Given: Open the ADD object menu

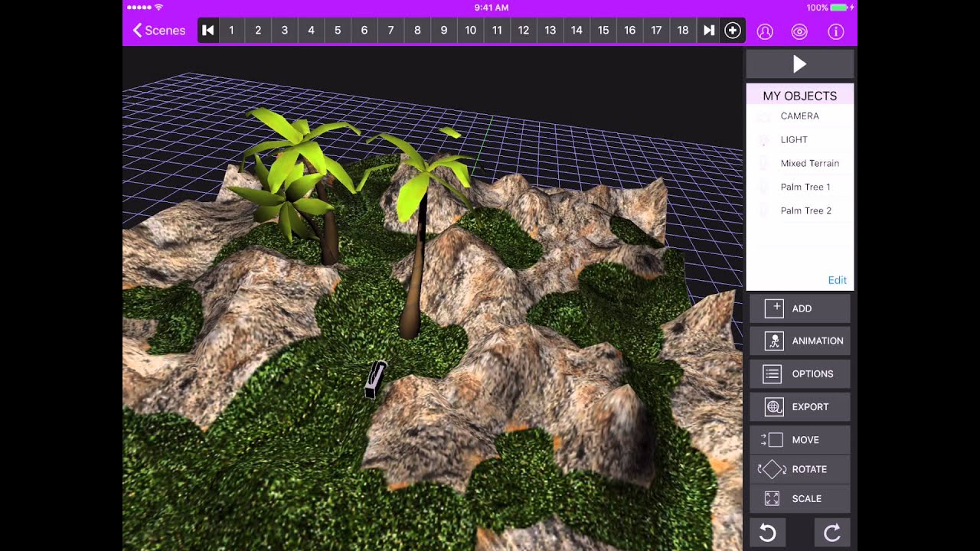Looking at the screenshot, I should (x=800, y=308).
